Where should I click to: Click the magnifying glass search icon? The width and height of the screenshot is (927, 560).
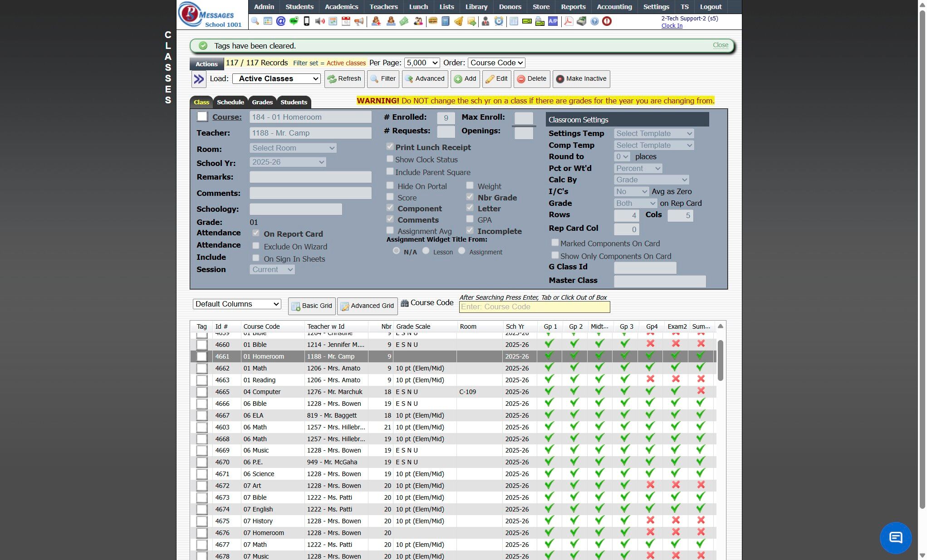255,21
